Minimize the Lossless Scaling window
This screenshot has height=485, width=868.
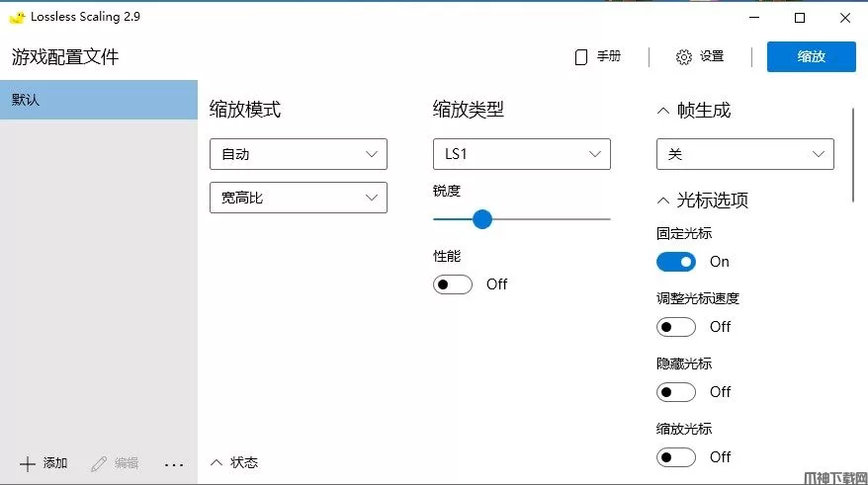coord(754,18)
